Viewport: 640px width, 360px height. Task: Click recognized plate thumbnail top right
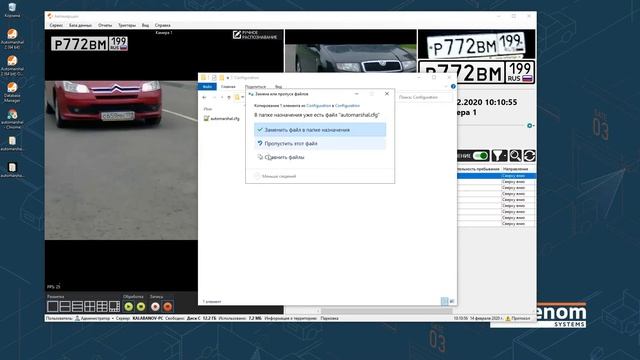[476, 44]
